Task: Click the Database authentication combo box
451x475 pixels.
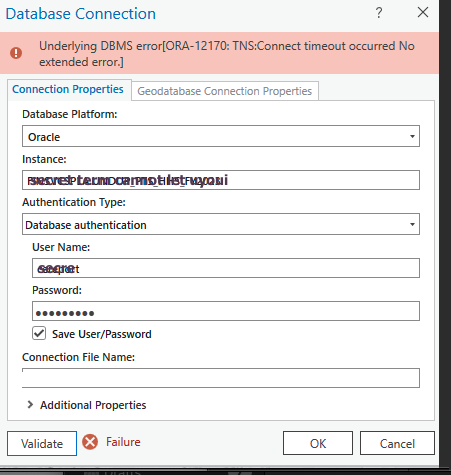Action: tap(221, 224)
